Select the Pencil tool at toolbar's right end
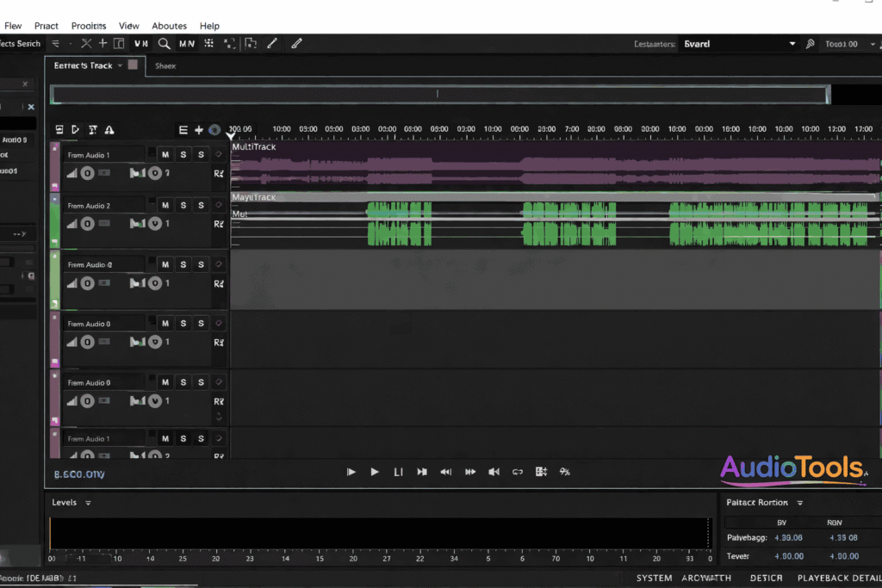Image resolution: width=882 pixels, height=588 pixels. click(296, 43)
